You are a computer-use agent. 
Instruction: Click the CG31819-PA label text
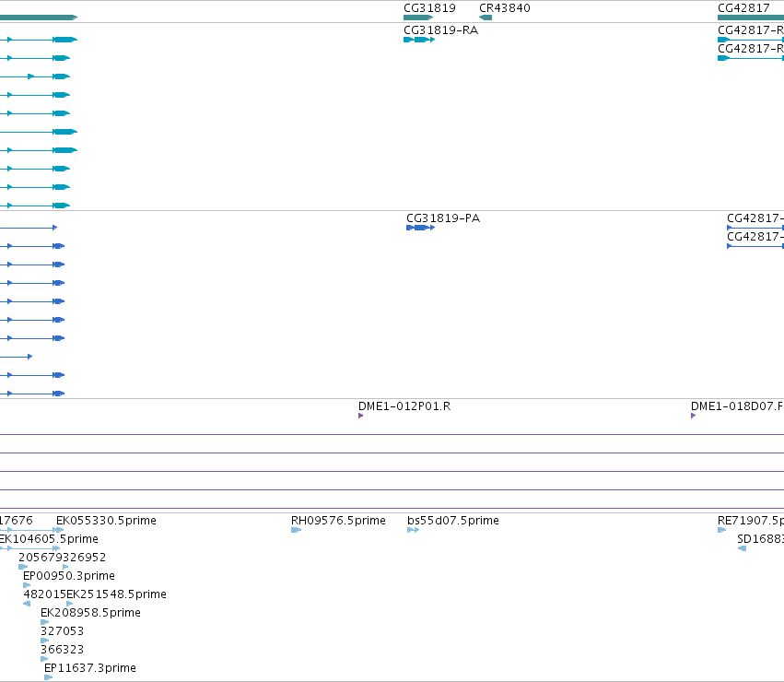coord(443,218)
